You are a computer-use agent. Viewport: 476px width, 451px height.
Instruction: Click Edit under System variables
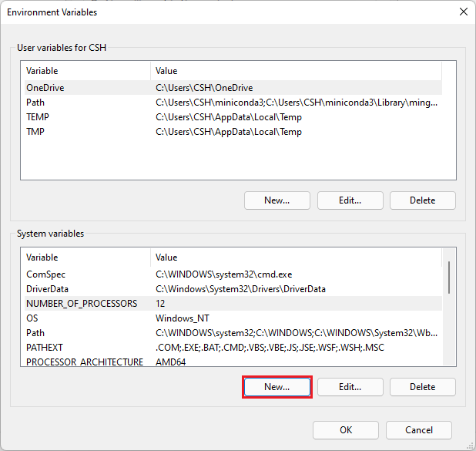pos(350,387)
